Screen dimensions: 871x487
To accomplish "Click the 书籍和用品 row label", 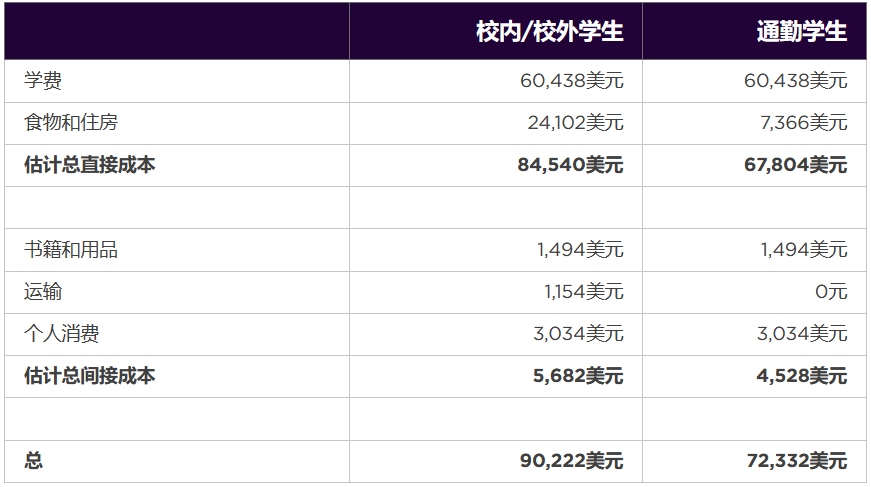I will click(x=71, y=250).
